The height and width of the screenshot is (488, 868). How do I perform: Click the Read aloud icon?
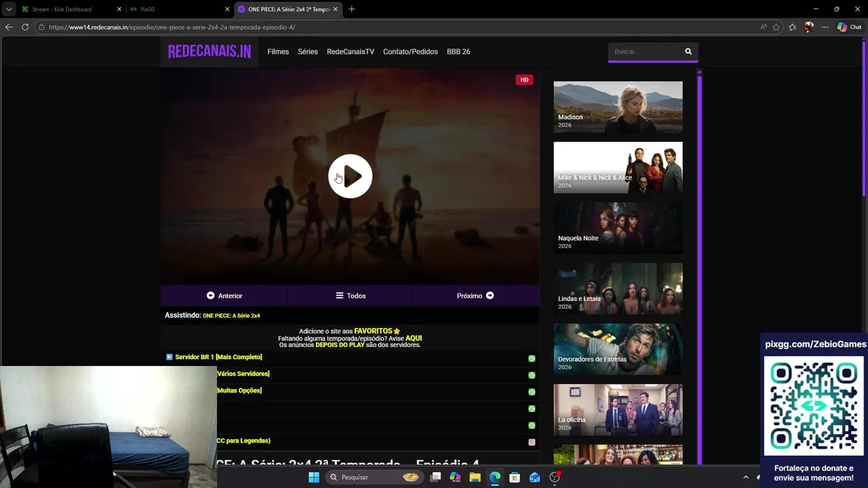tap(764, 27)
